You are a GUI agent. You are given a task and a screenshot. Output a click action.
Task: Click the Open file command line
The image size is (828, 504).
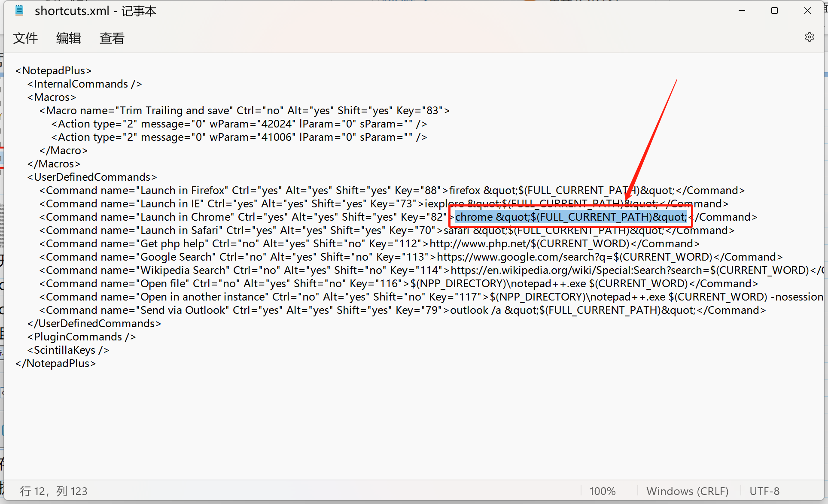click(399, 283)
